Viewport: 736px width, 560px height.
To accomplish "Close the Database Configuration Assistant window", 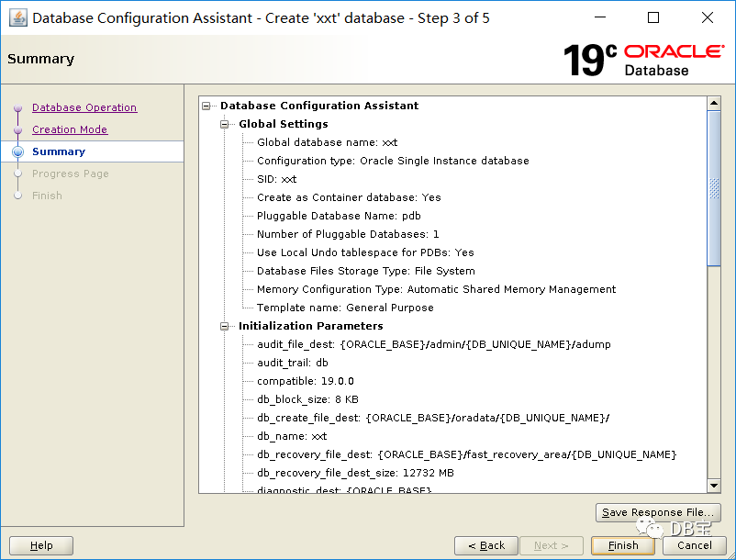I will pos(708,17).
